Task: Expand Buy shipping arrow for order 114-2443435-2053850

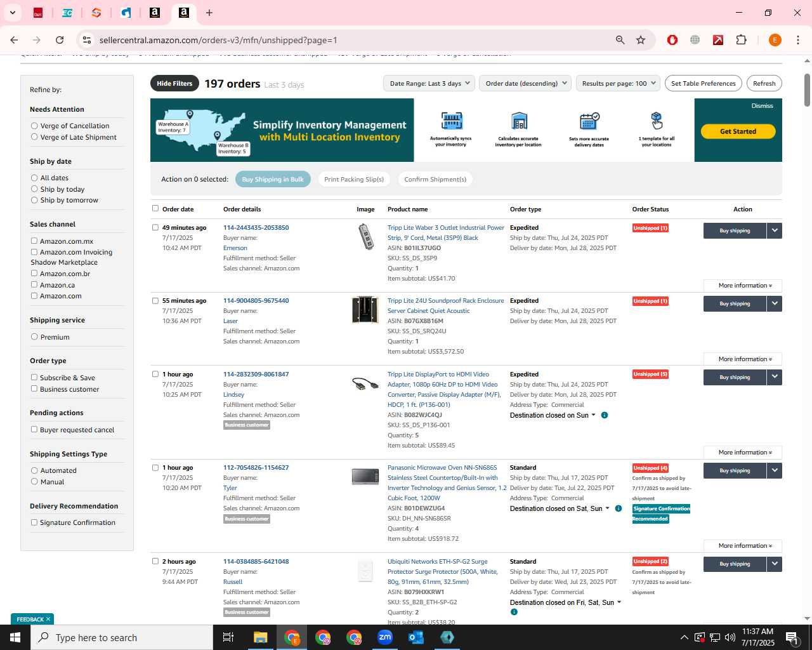Action: (775, 230)
